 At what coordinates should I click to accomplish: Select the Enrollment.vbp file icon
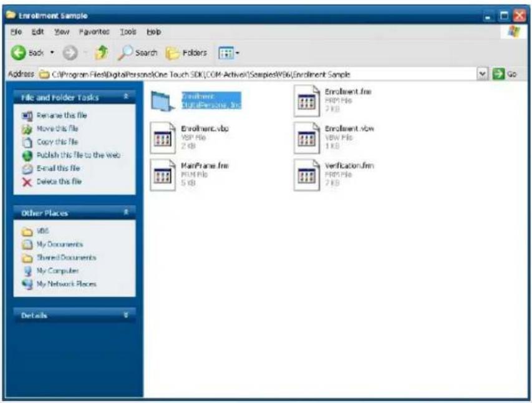(x=163, y=138)
